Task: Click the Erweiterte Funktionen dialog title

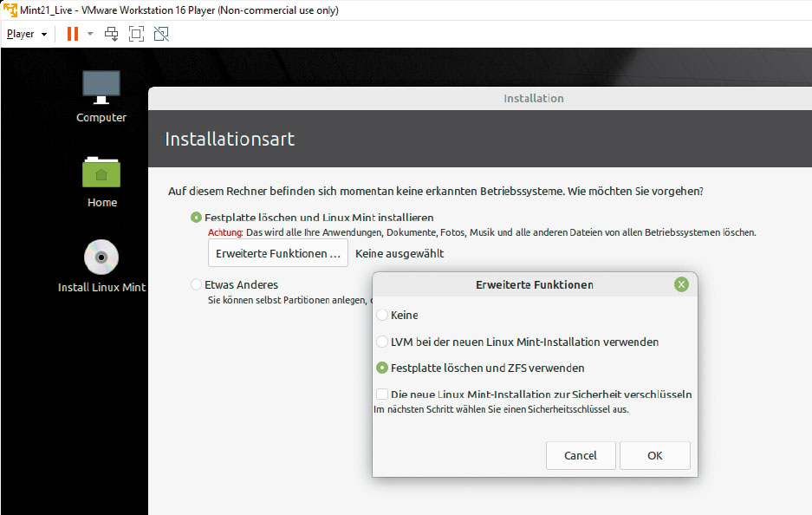Action: coord(535,284)
